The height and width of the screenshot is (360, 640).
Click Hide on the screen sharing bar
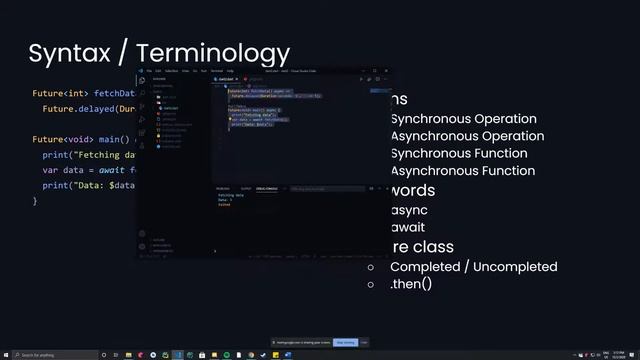point(364,342)
